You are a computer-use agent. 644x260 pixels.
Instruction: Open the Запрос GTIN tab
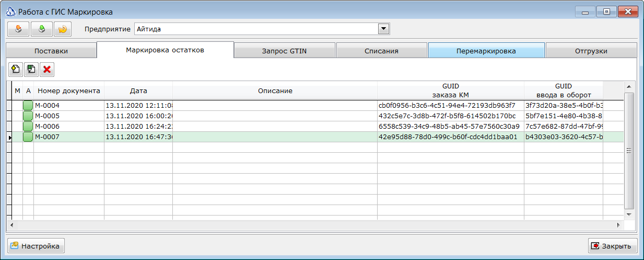pos(285,51)
